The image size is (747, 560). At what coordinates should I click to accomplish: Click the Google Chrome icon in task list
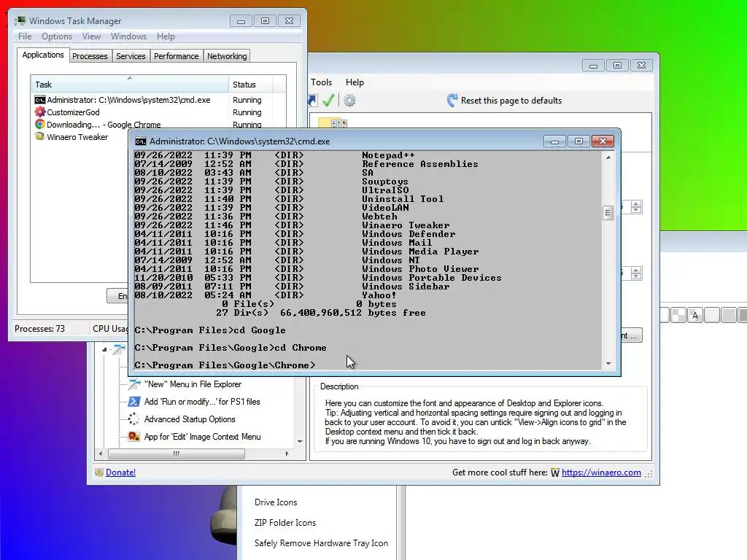(40, 125)
